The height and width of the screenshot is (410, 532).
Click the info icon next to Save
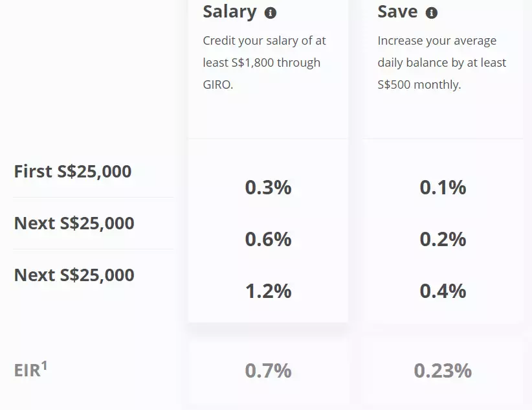pyautogui.click(x=432, y=12)
